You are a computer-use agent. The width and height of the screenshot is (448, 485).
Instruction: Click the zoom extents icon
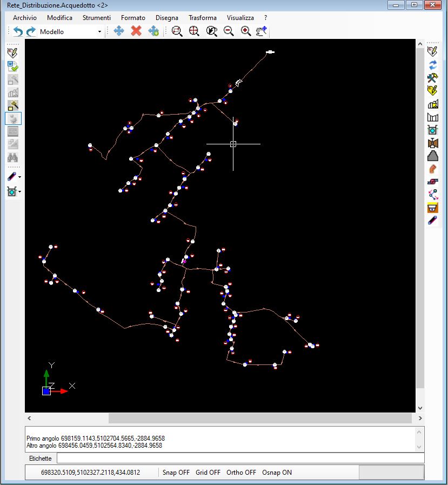194,31
